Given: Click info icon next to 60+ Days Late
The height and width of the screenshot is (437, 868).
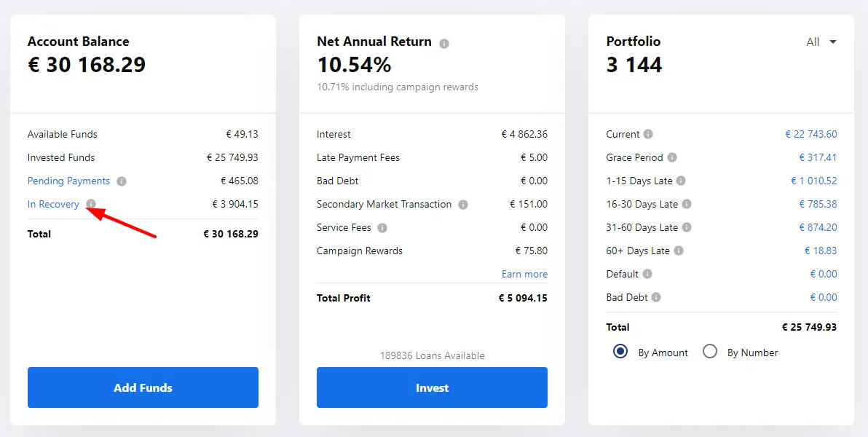Looking at the screenshot, I should click(x=679, y=251).
